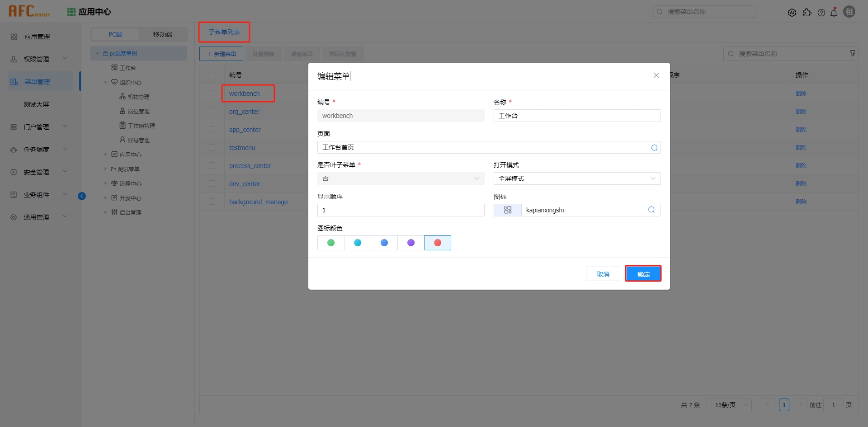Open the icon picker magnifier beside kapianxingshi
Screen dimensions: 868x427
[651, 210]
